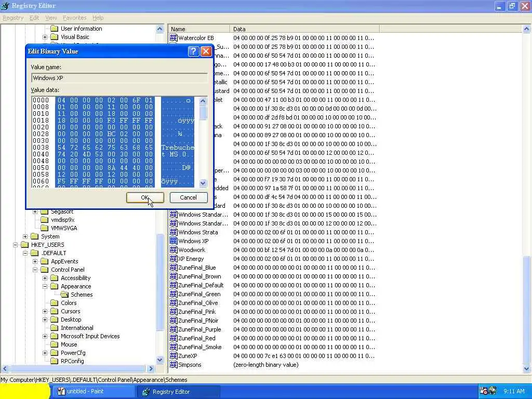Click the values list scroll down arrow

coord(527,368)
